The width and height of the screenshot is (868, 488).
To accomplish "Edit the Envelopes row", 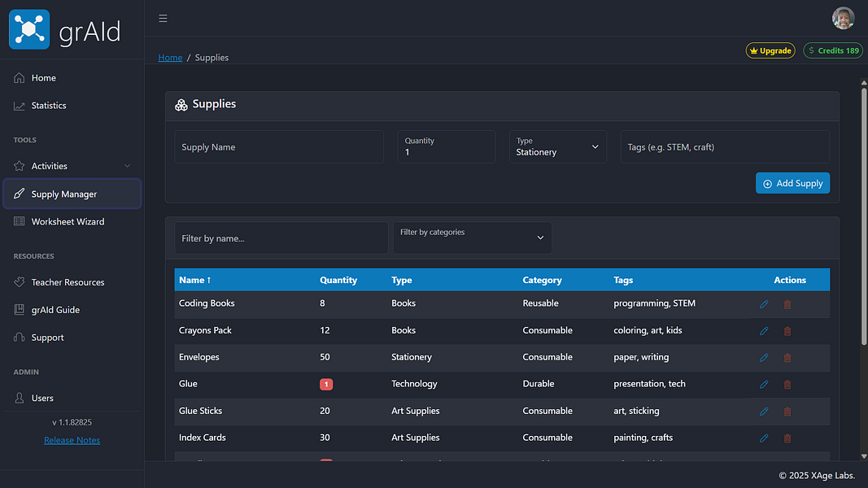I will pyautogui.click(x=764, y=358).
